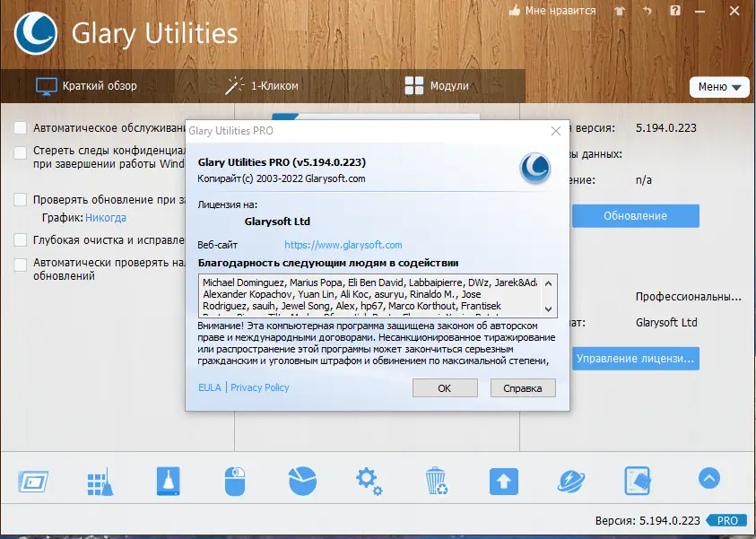Viewport: 756px width, 539px height.
Task: Open the help question mark icon
Action: click(x=675, y=11)
